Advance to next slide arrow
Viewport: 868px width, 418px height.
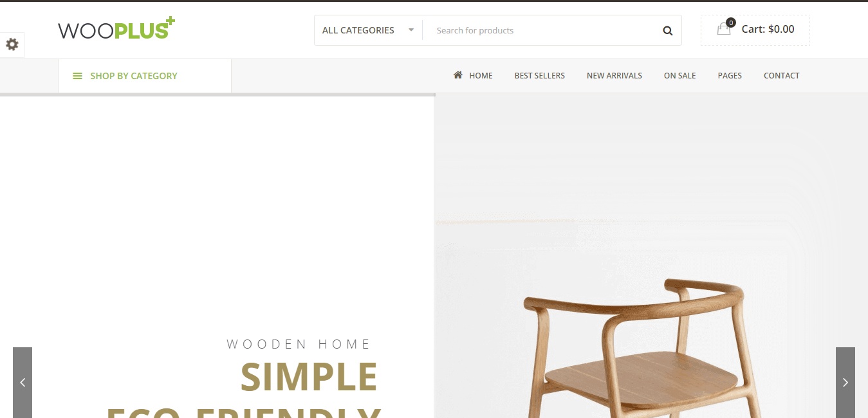845,383
